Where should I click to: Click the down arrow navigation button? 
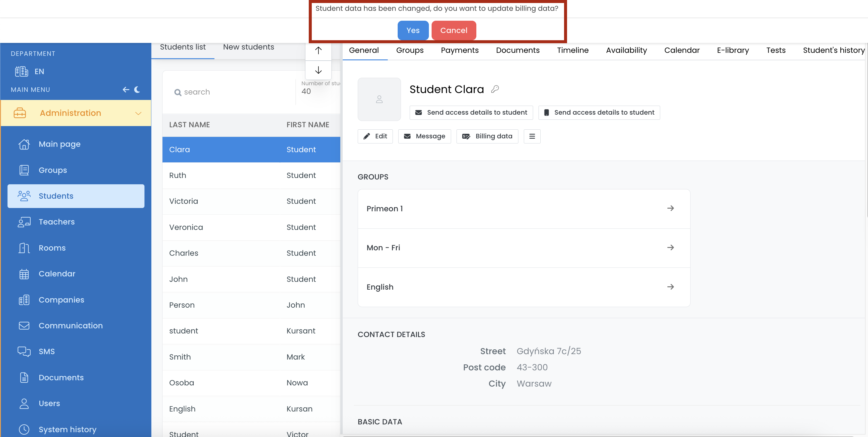tap(318, 70)
